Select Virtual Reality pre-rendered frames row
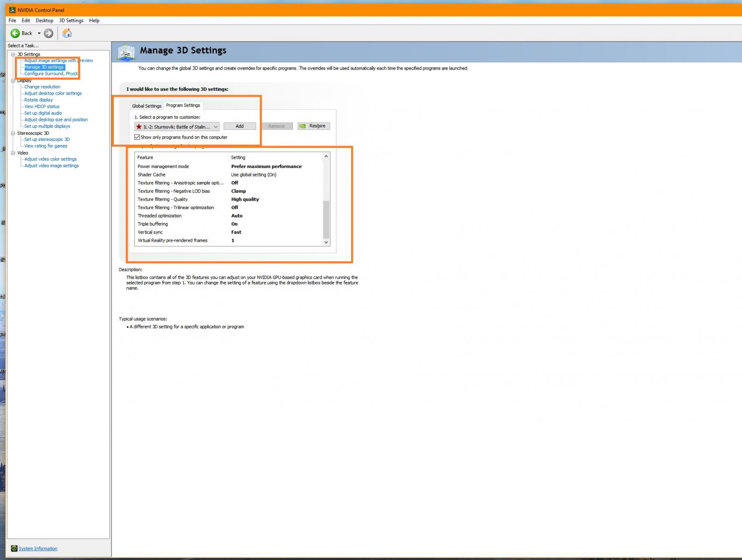 click(x=229, y=241)
